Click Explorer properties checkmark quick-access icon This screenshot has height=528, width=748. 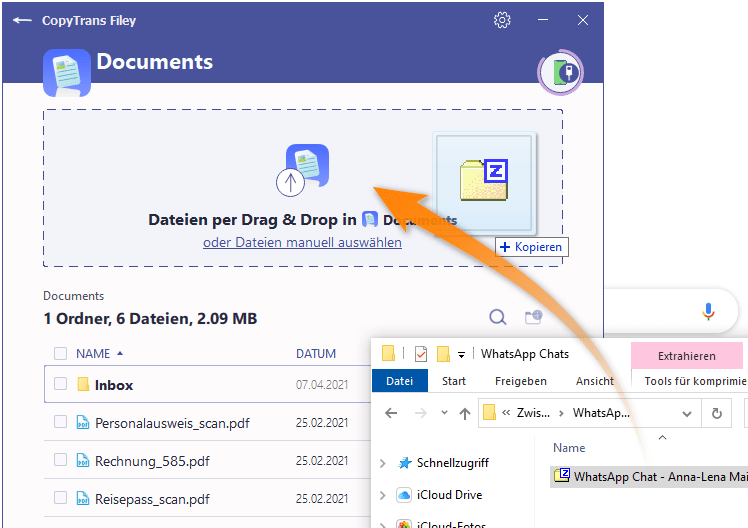421,354
